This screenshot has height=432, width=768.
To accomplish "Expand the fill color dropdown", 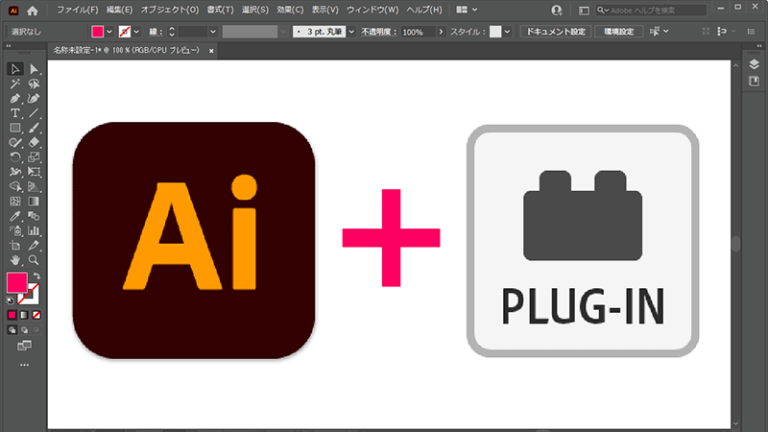I will click(110, 32).
